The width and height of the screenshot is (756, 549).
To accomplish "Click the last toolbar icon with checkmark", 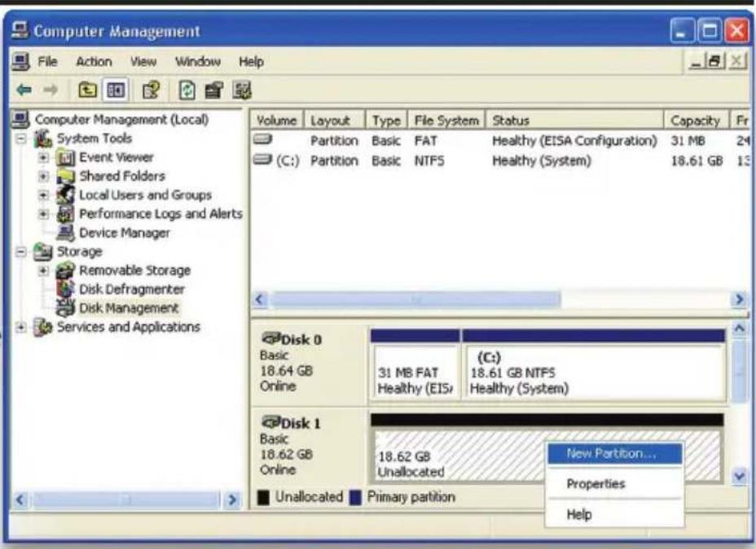I will click(x=242, y=90).
